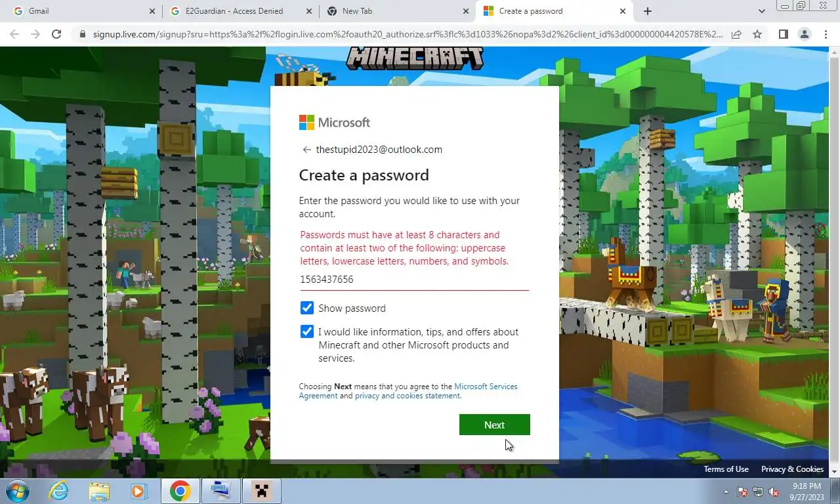
Task: Click the browser back arrow
Action: [14, 34]
